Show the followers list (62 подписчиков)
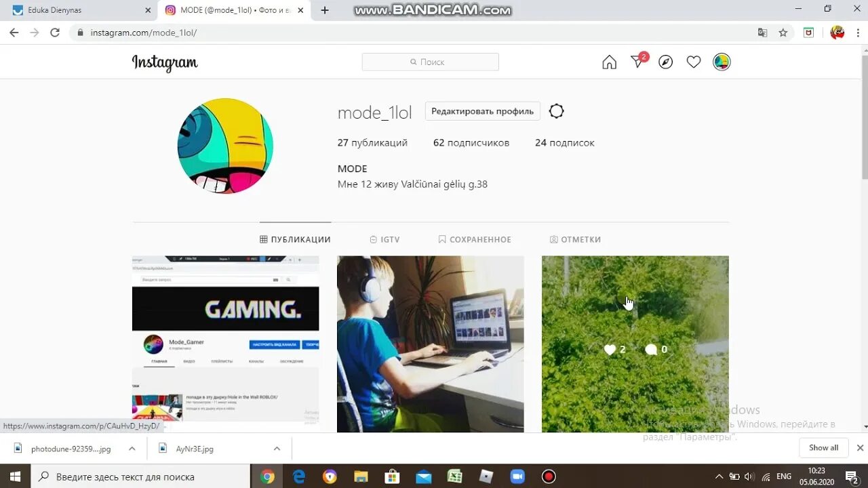Screen dimensions: 868x488 click(471, 143)
